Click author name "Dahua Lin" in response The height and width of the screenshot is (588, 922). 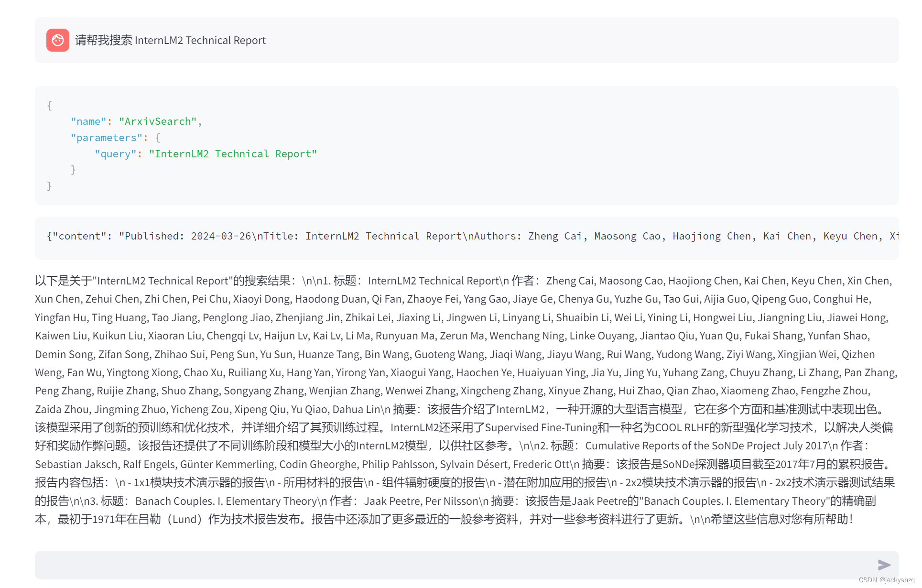pos(356,409)
